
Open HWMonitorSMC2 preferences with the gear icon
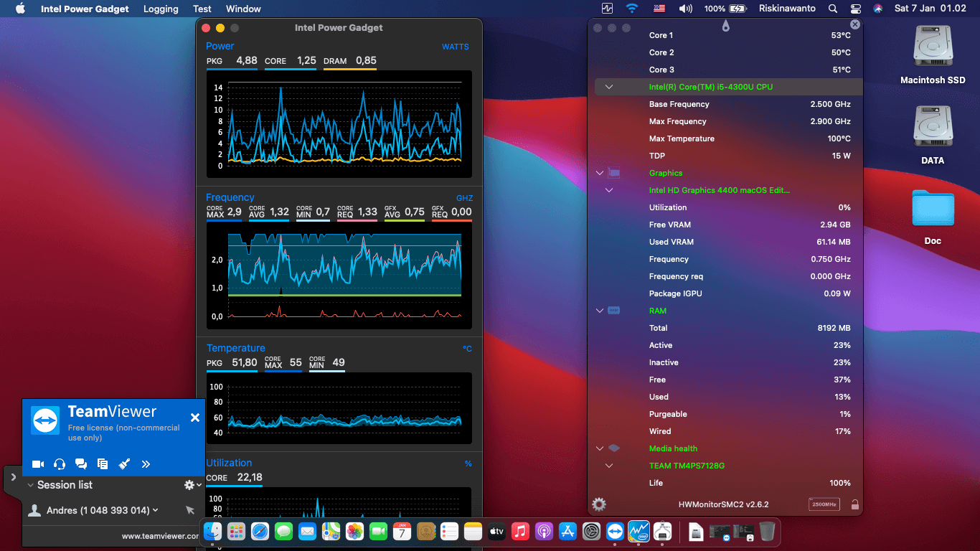pos(598,504)
